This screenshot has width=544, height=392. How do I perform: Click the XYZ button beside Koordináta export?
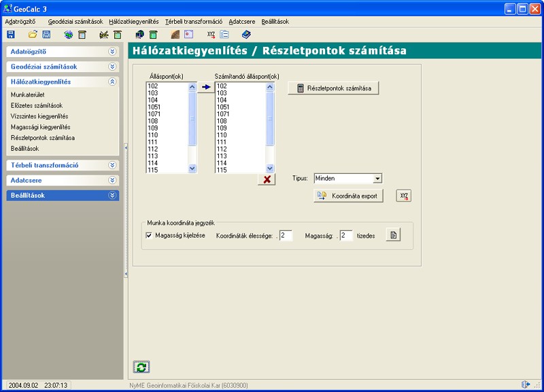404,196
